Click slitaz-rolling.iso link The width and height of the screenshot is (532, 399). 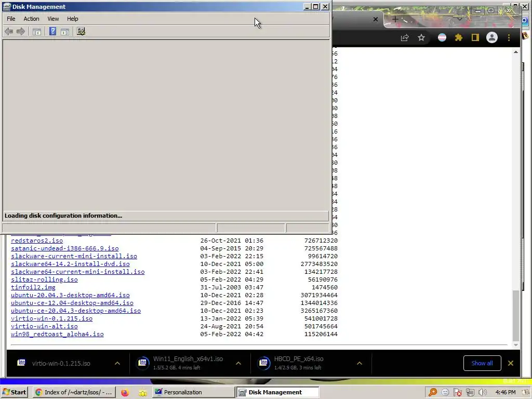point(44,280)
